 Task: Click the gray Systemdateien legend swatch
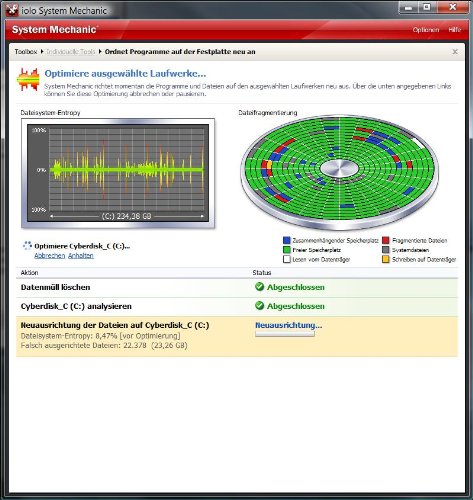tap(386, 250)
